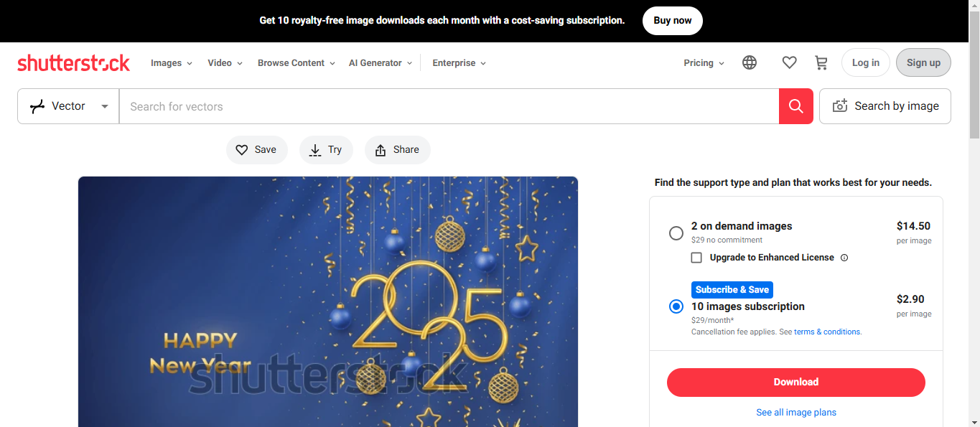Open the Images menu
The image size is (980, 427).
click(x=171, y=63)
